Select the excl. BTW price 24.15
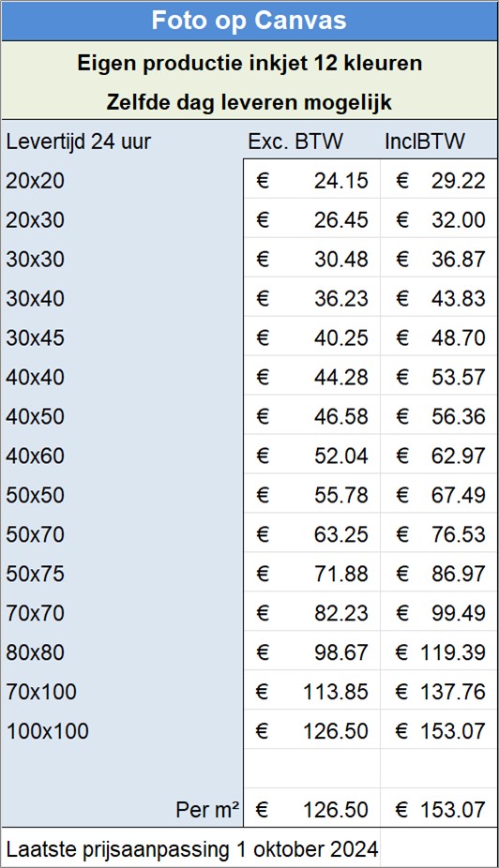This screenshot has height=868, width=499. point(311,180)
